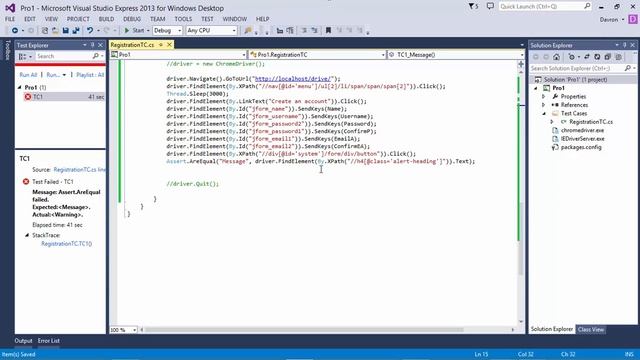This screenshot has width=640, height=360.
Task: Open the RegistrationTC.cs source link
Action: coord(79,169)
